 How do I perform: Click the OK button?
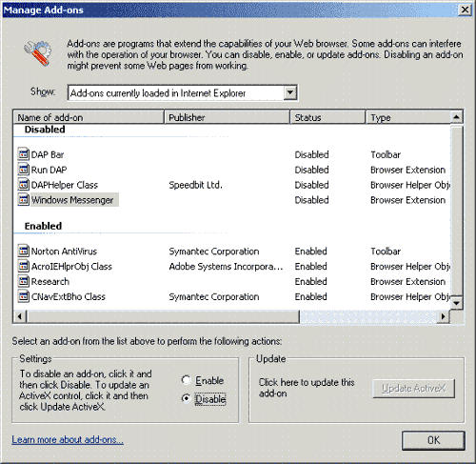point(433,440)
